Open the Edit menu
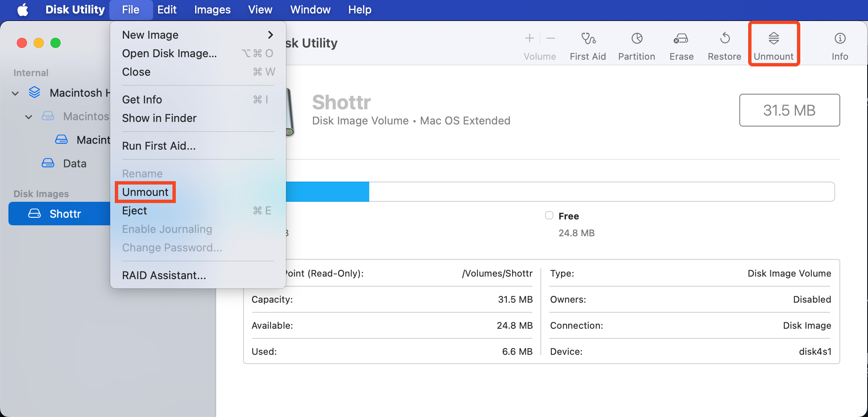Screen dimensions: 868x417 (167, 10)
